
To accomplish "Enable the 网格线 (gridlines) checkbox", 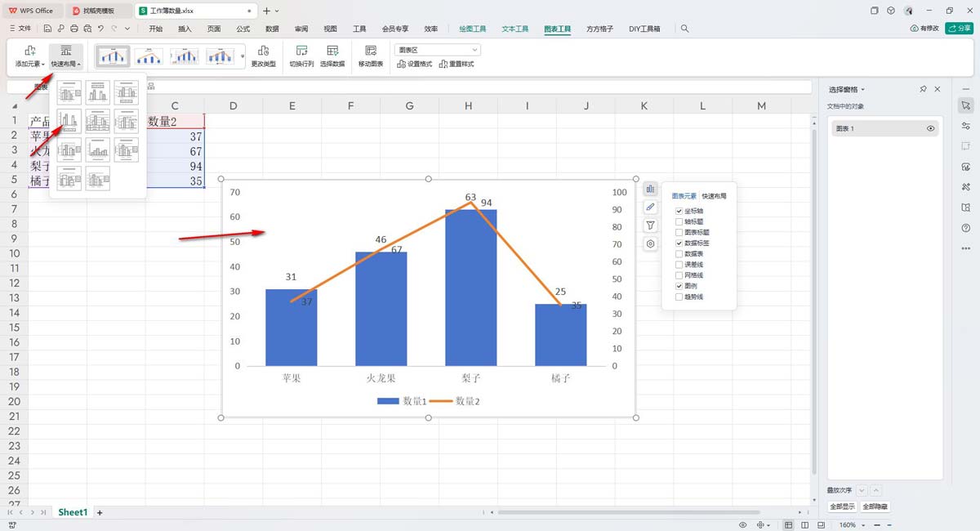I will [679, 275].
